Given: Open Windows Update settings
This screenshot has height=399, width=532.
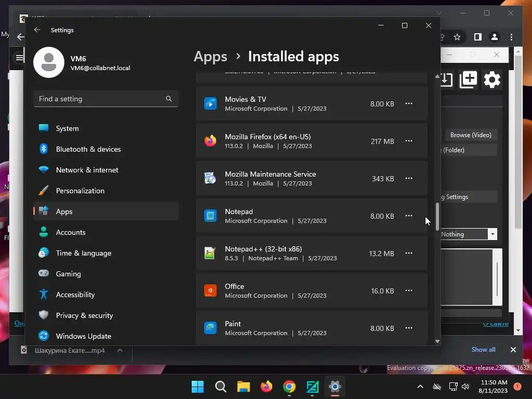Looking at the screenshot, I should tap(106, 336).
